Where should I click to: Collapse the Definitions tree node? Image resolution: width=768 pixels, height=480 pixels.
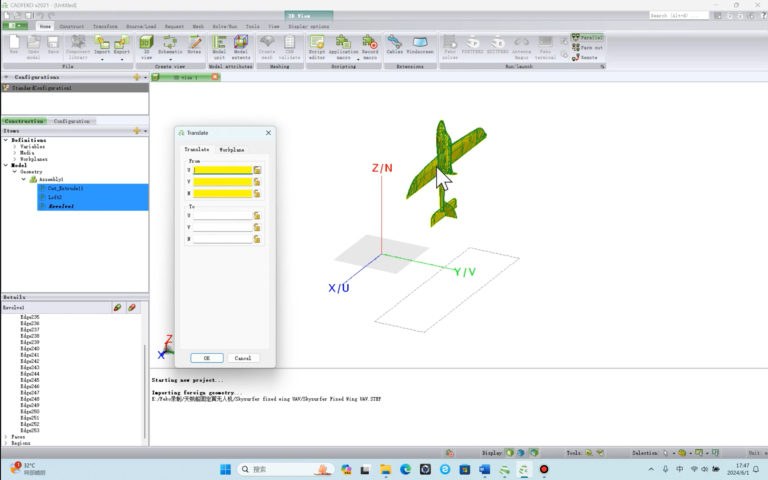pos(6,140)
